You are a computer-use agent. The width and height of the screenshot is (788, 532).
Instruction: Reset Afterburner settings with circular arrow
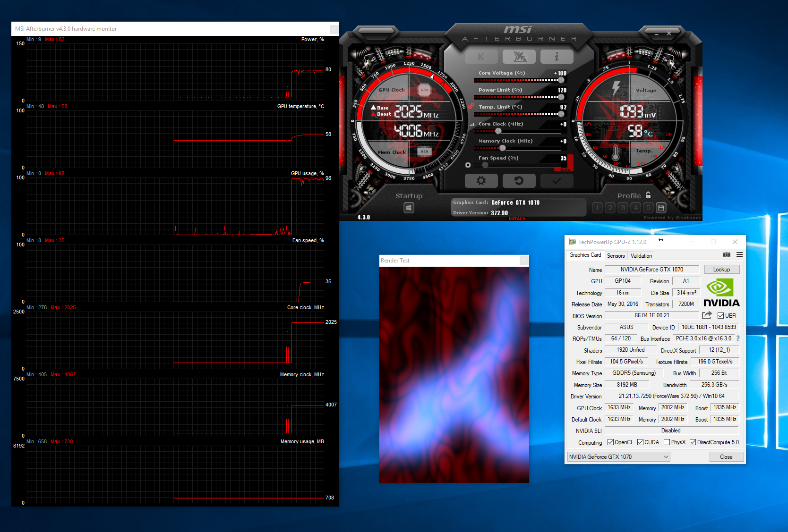coord(519,181)
